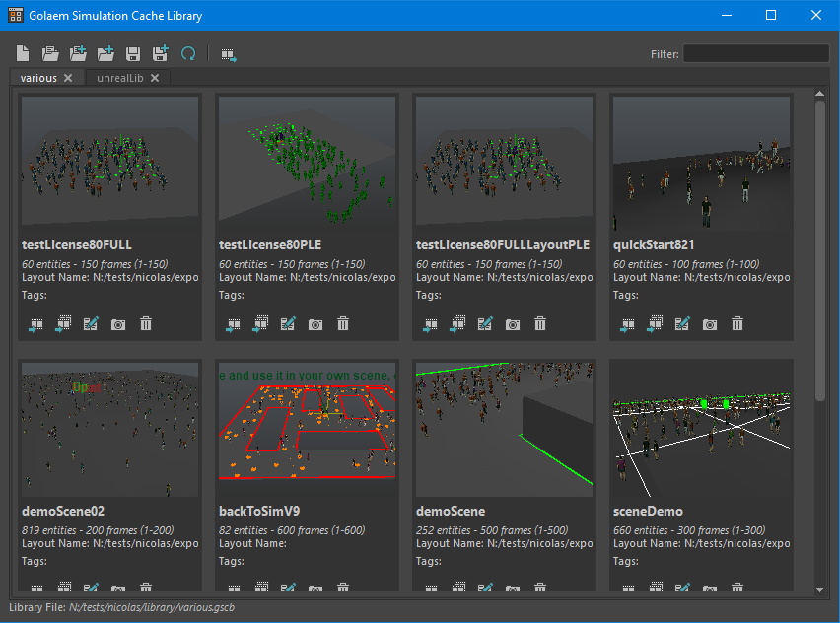Viewport: 840px width, 623px height.
Task: Click the scrollbar down arrow
Action: coord(819,589)
